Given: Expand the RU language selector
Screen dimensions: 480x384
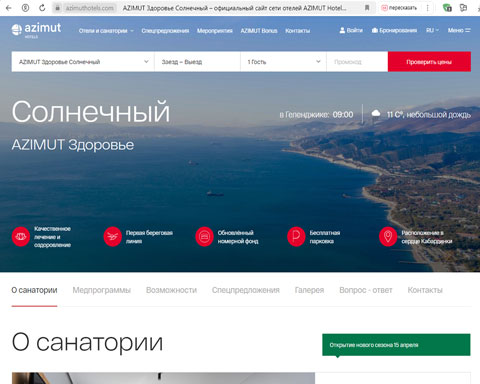Looking at the screenshot, I should pyautogui.click(x=432, y=30).
